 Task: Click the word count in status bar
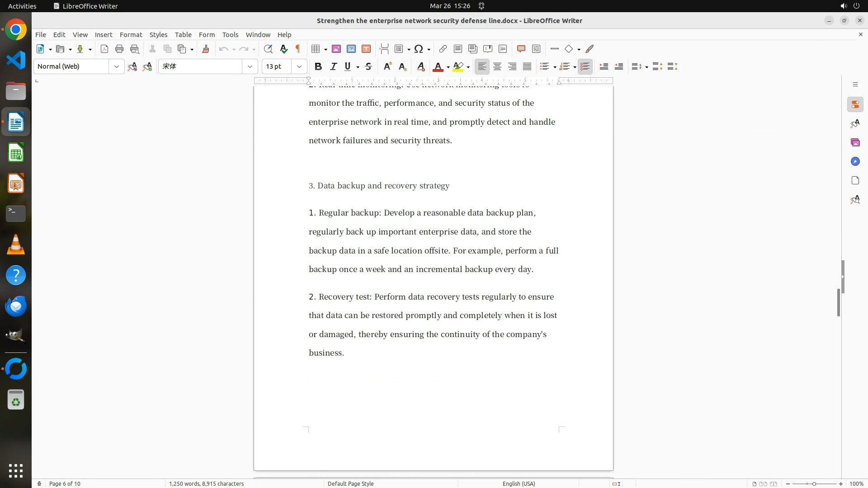coord(206,483)
